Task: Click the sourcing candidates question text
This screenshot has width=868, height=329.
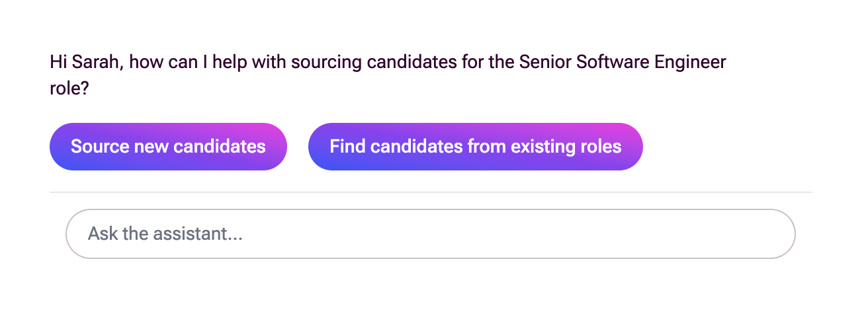Action: coord(388,75)
